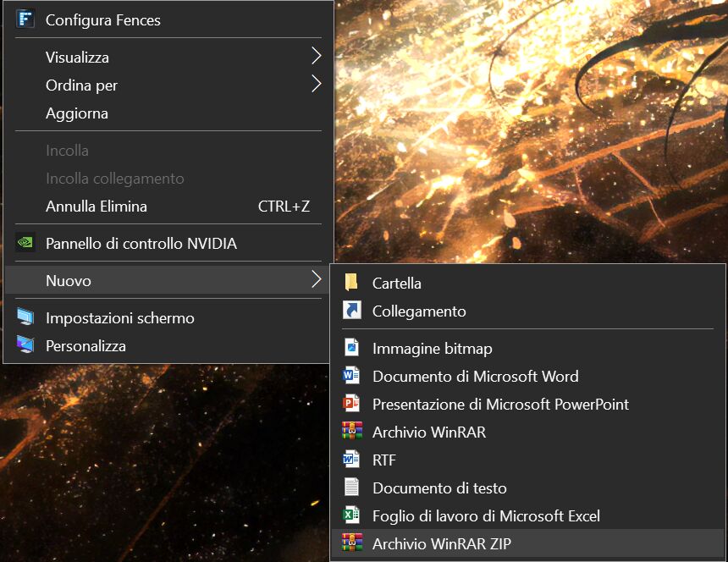The height and width of the screenshot is (562, 728).
Task: Click the text document icon for Documento di testo
Action: 351,488
